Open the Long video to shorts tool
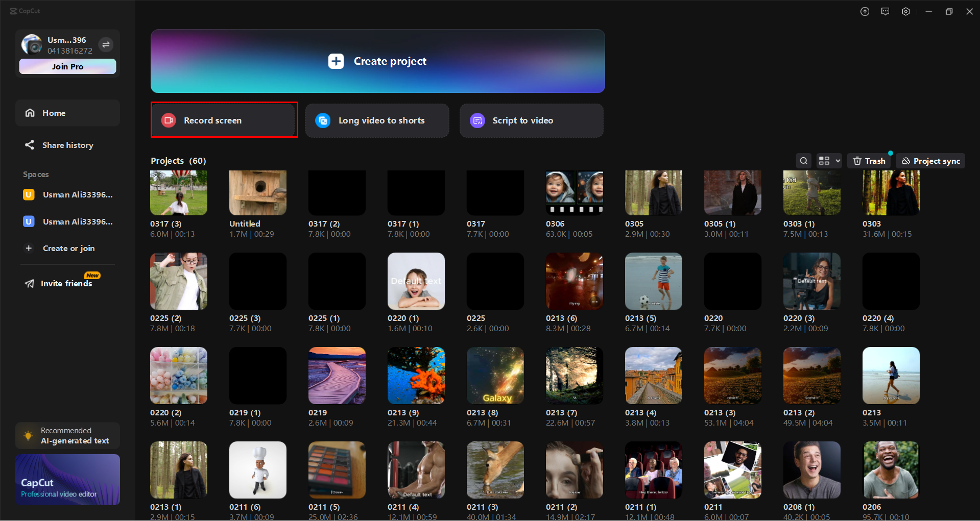980x521 pixels. click(377, 120)
